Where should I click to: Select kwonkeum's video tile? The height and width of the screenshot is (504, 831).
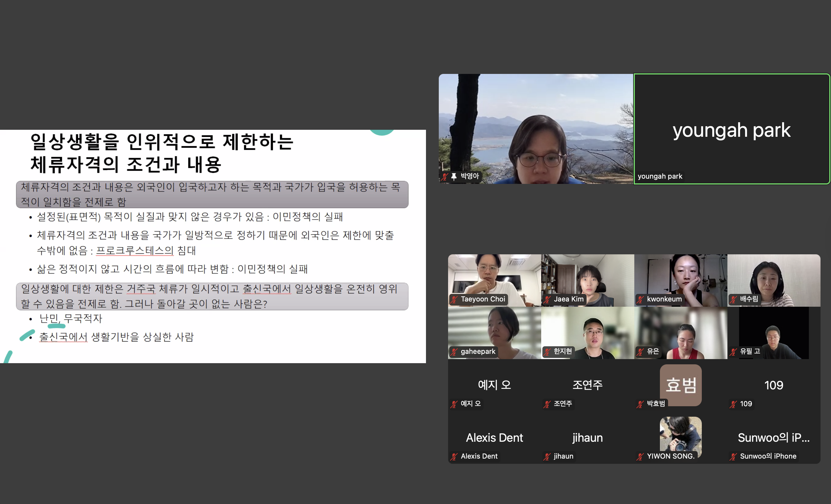coord(681,280)
